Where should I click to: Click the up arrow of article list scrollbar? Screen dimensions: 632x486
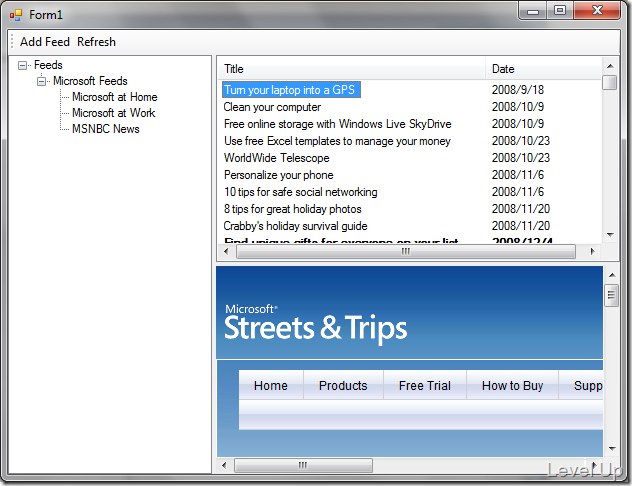(610, 66)
